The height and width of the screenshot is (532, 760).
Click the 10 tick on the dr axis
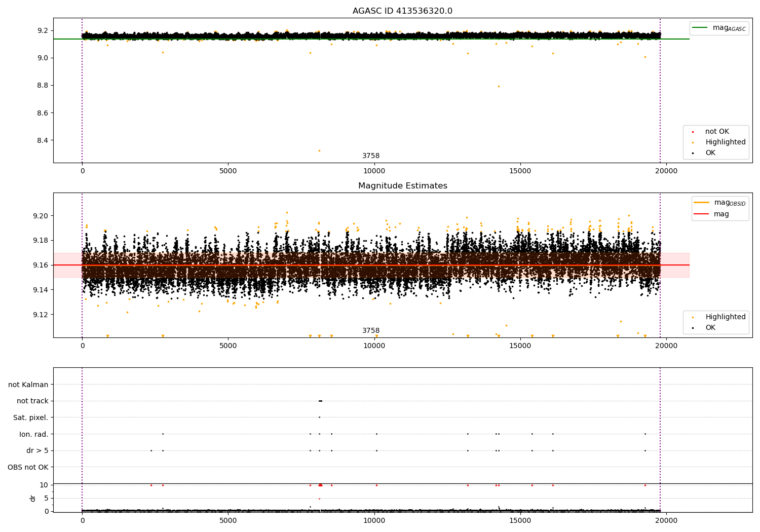(44, 485)
